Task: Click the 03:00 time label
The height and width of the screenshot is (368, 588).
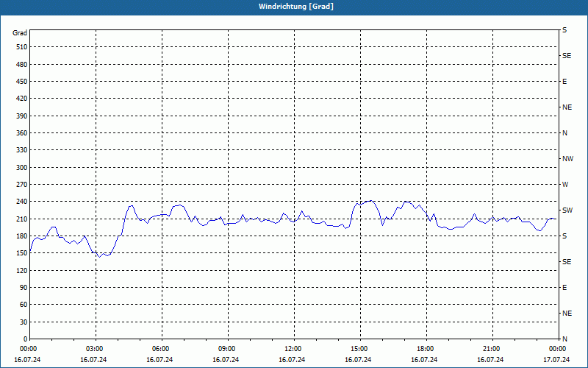Action: [96, 349]
